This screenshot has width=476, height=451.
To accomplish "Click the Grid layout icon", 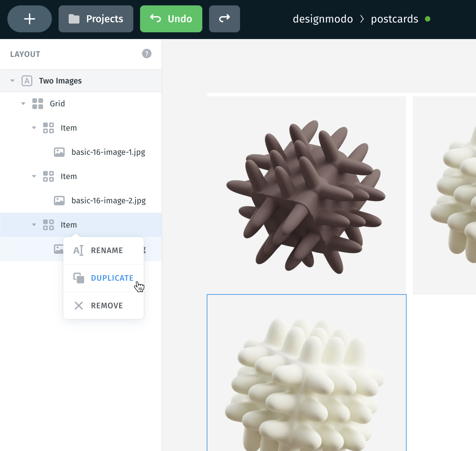I will point(38,104).
